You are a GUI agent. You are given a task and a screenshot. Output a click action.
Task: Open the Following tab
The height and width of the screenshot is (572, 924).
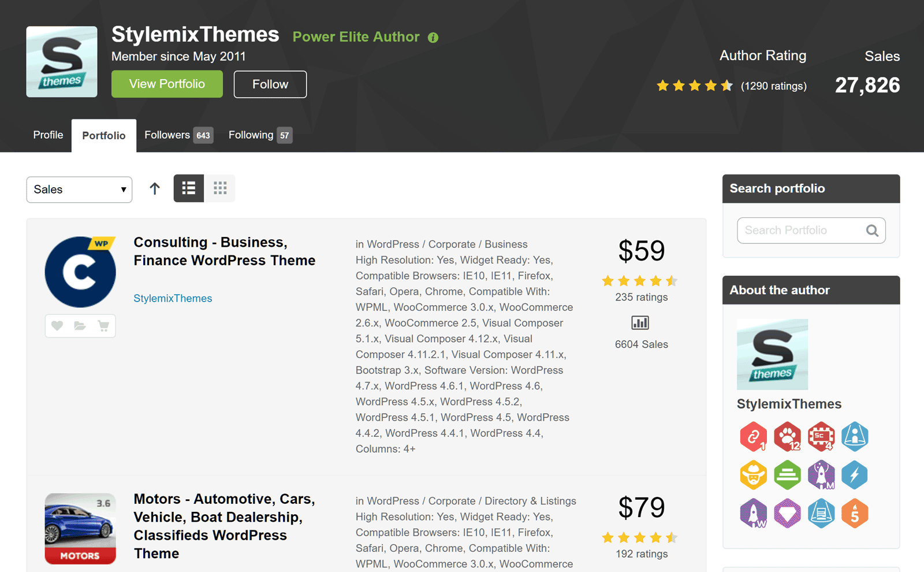pos(259,135)
